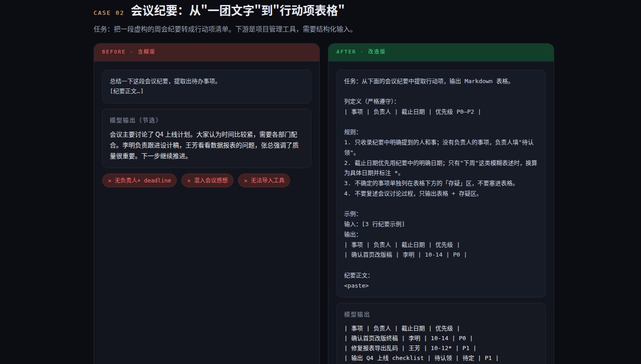Image resolution: width=641 pixels, height=364 pixels.
Task: Click the heading '会议纪要:从"一团文字"到"行动项表格"'
Action: [238, 11]
